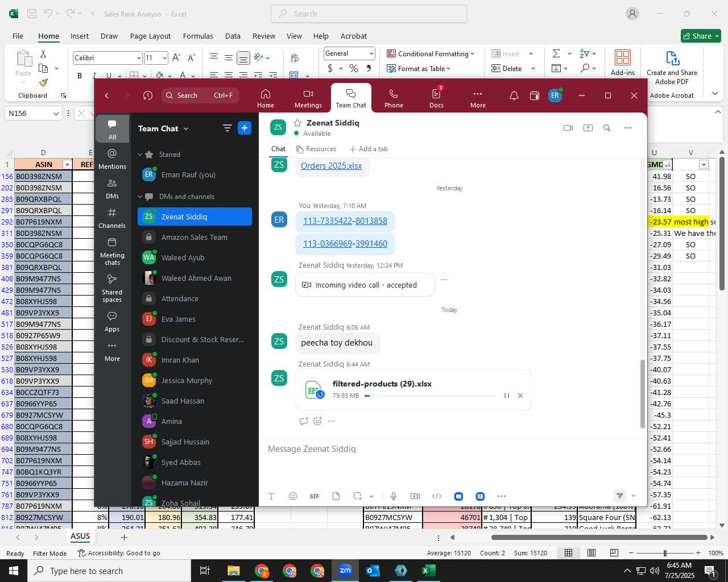This screenshot has height=582, width=728.
Task: Open the Zoom calendar icon in the top bar
Action: (534, 95)
